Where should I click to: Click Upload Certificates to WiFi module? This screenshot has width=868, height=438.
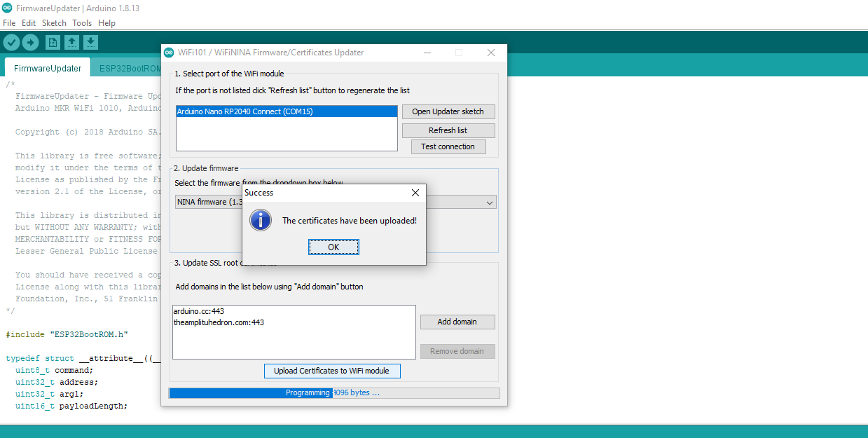[x=332, y=371]
